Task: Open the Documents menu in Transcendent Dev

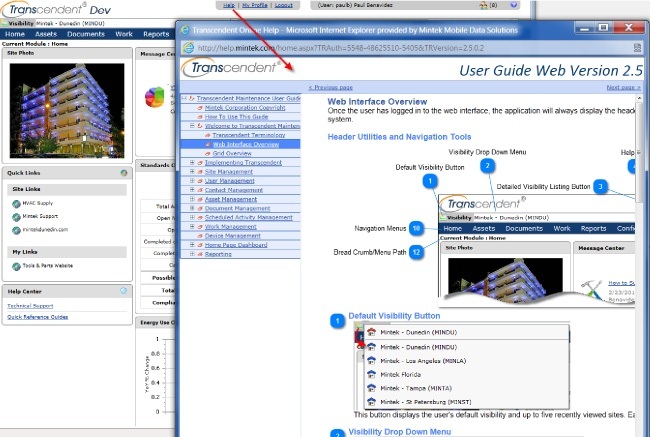Action: (x=86, y=34)
